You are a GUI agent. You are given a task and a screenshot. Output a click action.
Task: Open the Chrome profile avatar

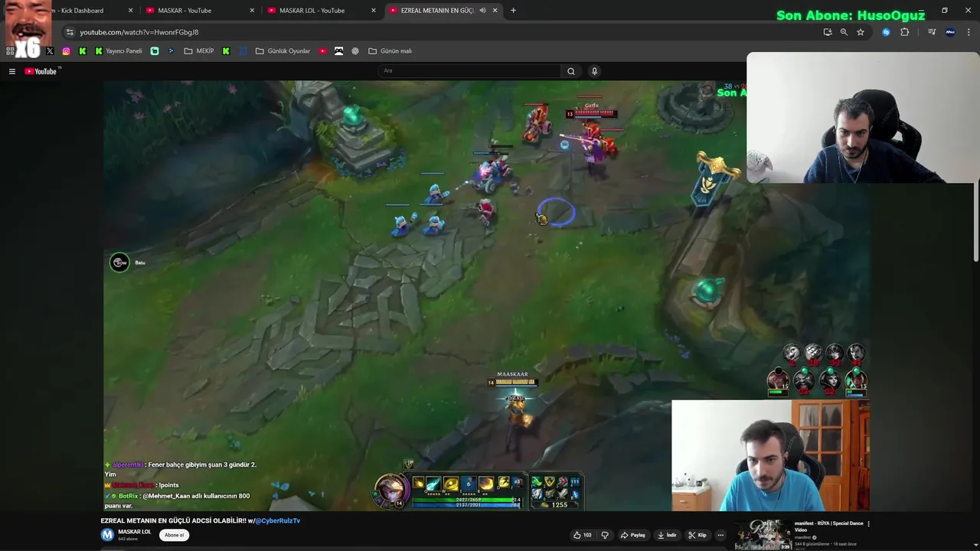click(x=950, y=32)
